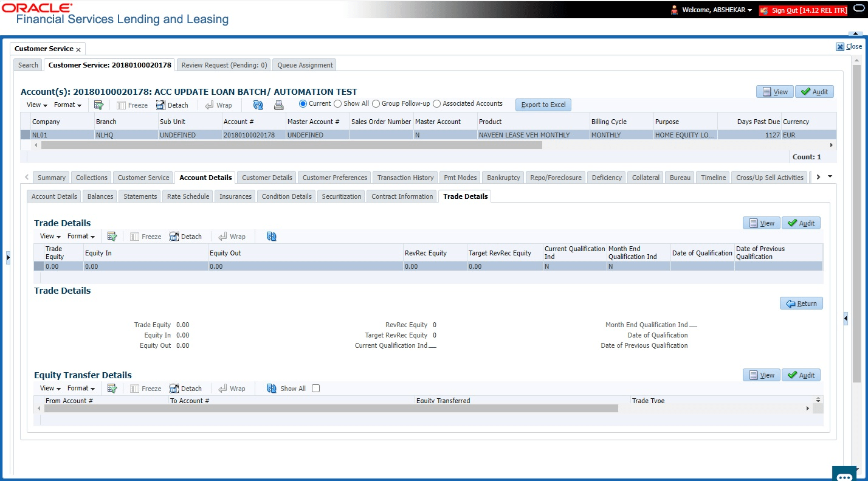The width and height of the screenshot is (868, 481).
Task: Expand the right side panel arrow
Action: tap(846, 318)
